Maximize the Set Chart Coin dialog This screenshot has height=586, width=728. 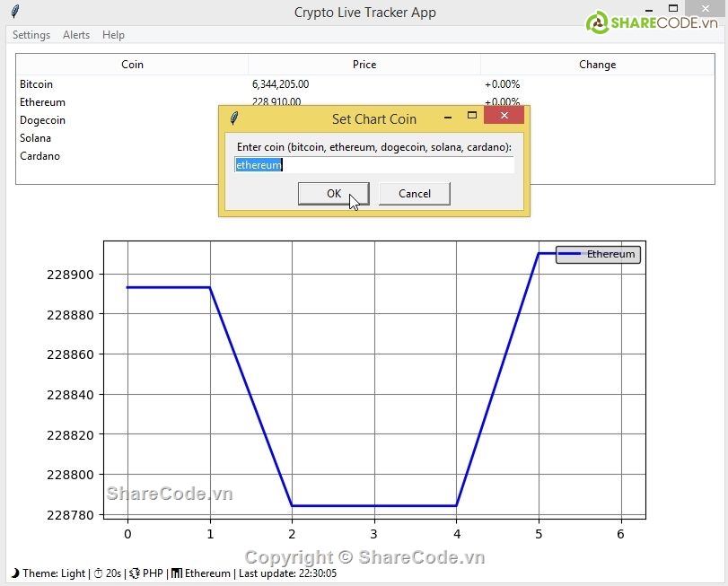click(x=472, y=116)
